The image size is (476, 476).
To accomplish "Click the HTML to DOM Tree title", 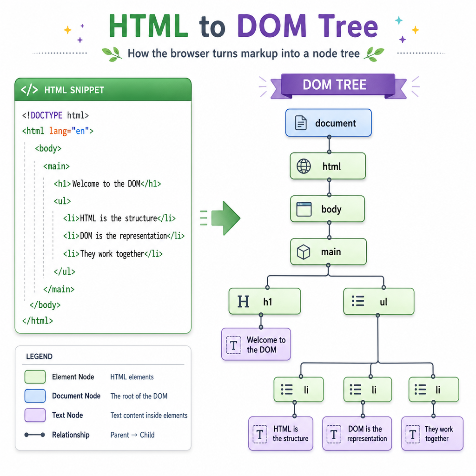I will [243, 26].
